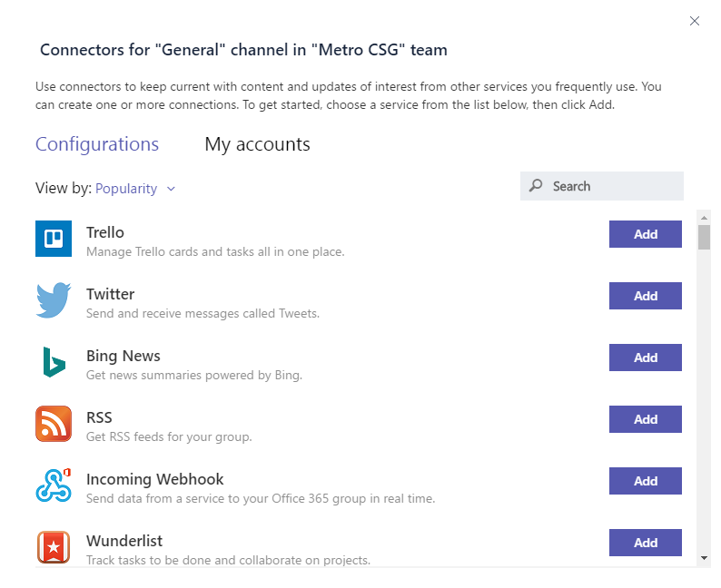This screenshot has height=588, width=721.
Task: Click the connector list scrollbar down arrow
Action: 704,558
